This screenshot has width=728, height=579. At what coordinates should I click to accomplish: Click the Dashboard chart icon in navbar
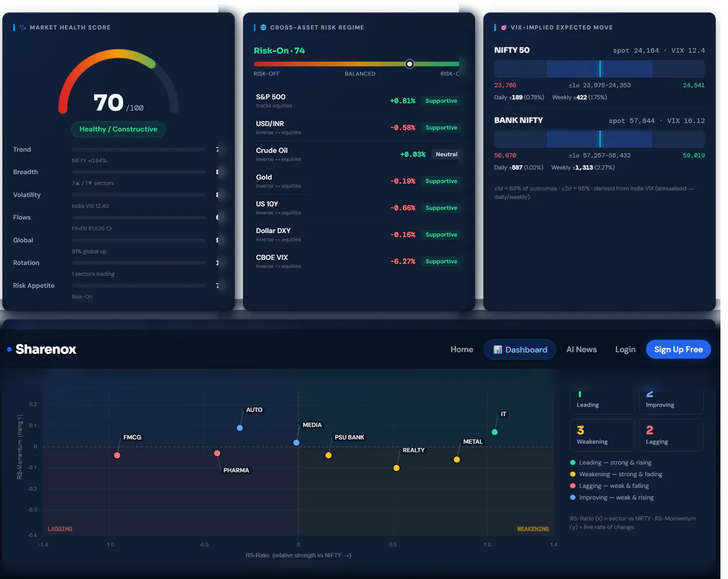click(498, 350)
